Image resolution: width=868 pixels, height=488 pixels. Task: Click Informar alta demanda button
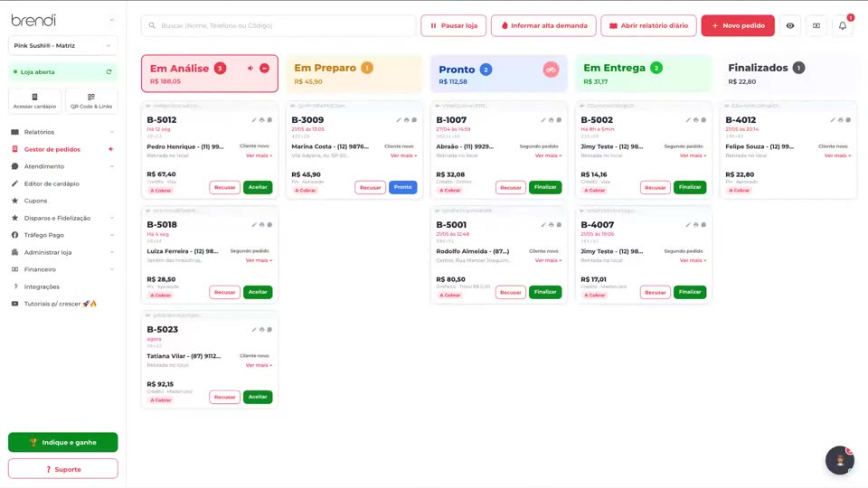click(543, 25)
